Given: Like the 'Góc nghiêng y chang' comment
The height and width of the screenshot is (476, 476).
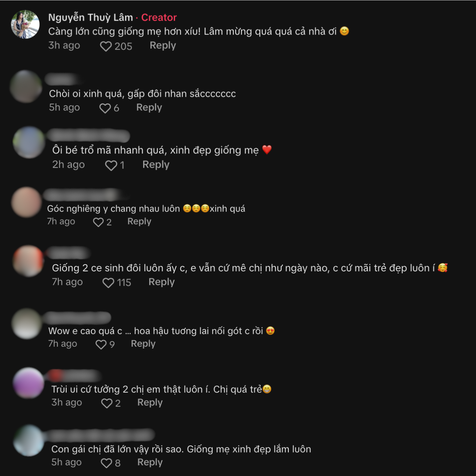Looking at the screenshot, I should [98, 222].
